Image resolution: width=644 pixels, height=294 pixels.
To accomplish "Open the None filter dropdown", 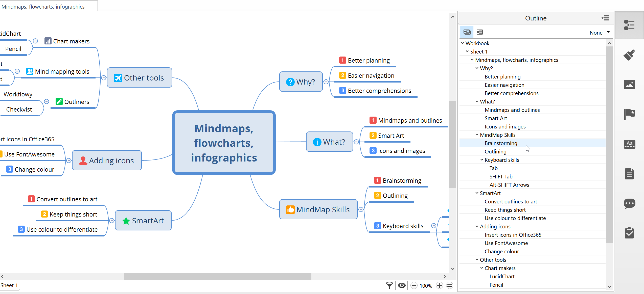I will tap(600, 33).
